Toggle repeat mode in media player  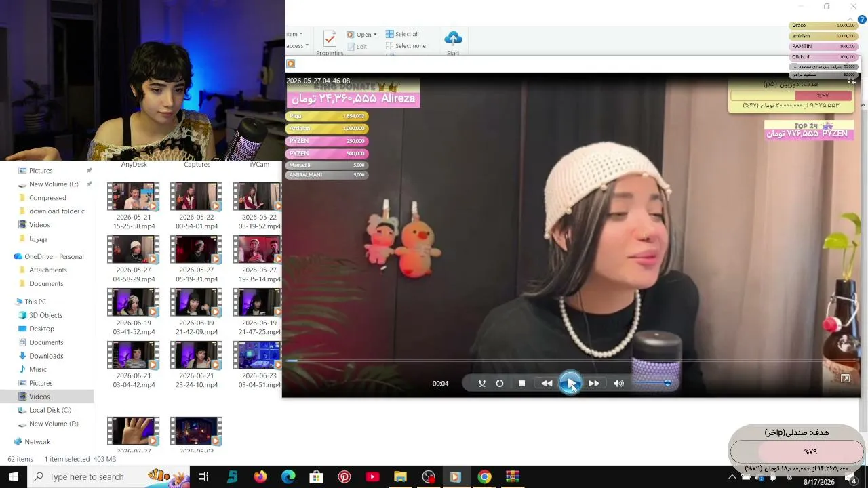click(x=500, y=384)
